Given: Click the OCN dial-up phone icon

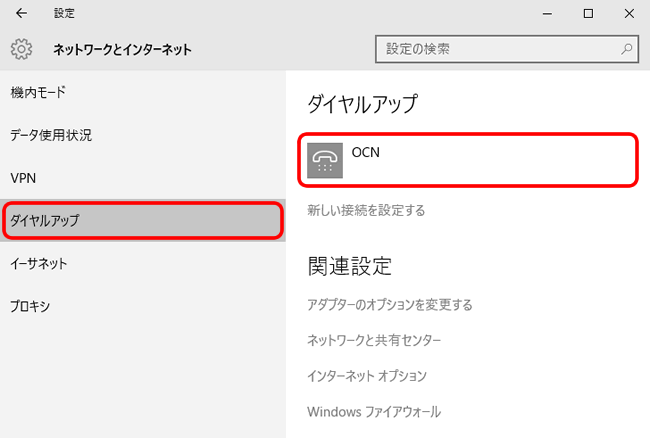Looking at the screenshot, I should 325,161.
